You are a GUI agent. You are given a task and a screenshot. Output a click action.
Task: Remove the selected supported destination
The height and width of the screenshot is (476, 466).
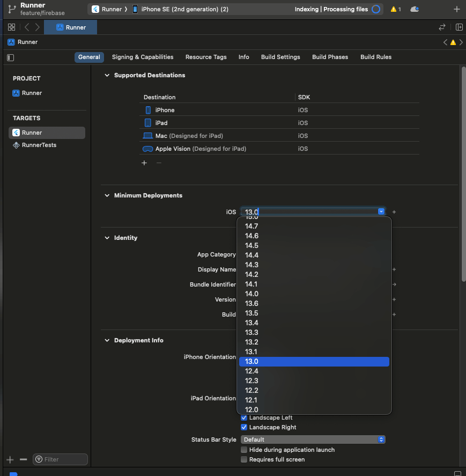click(159, 163)
